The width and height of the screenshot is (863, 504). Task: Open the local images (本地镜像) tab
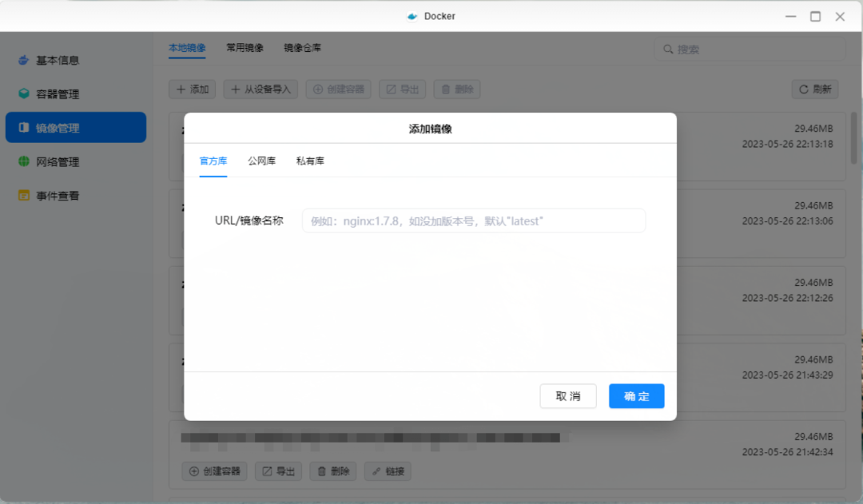click(x=187, y=48)
